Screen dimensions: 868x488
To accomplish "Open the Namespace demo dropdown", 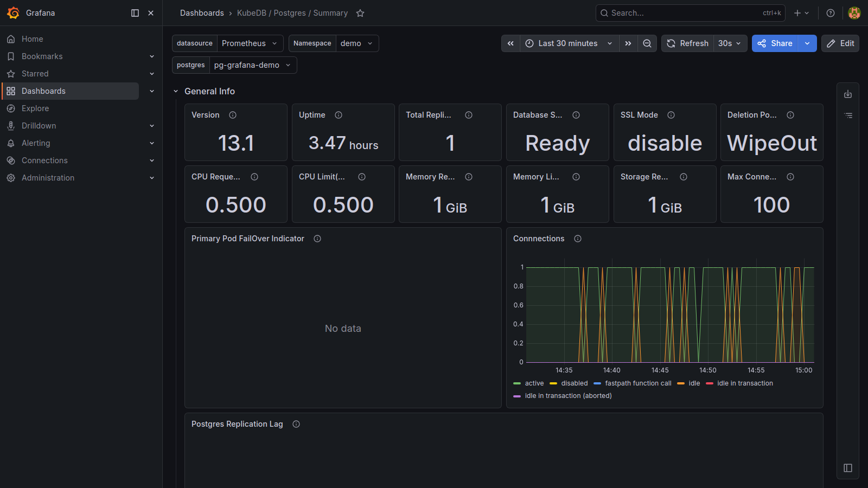I will [357, 43].
